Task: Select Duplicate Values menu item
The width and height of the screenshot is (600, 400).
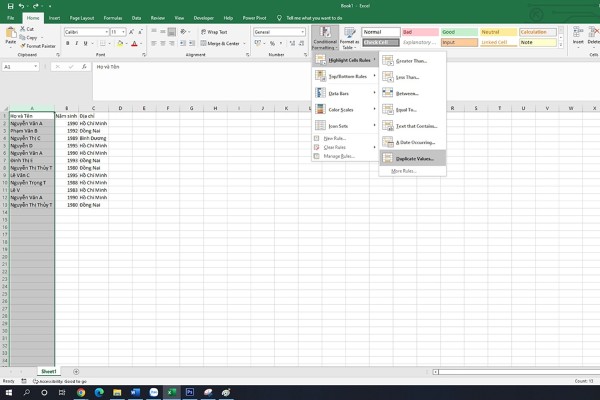Action: (x=412, y=158)
